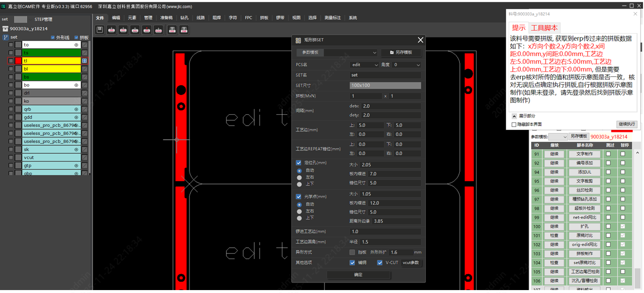Click the red color swatch of tl layer
644x293 pixels.
click(19, 61)
